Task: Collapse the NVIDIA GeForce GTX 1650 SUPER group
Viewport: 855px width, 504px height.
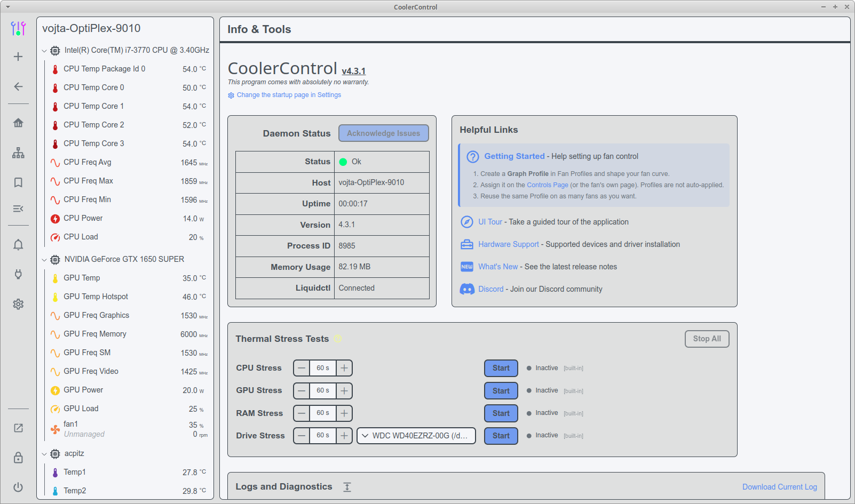Action: point(44,260)
